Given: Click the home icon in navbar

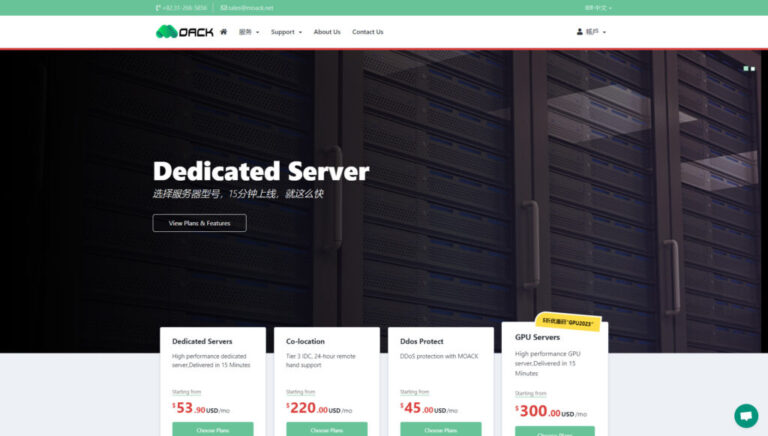Looking at the screenshot, I should coord(223,31).
